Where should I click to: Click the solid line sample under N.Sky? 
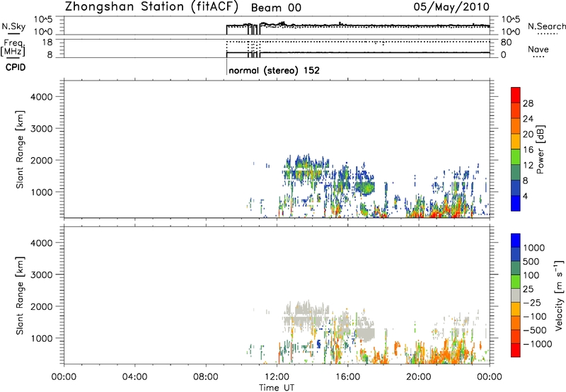[x=13, y=34]
